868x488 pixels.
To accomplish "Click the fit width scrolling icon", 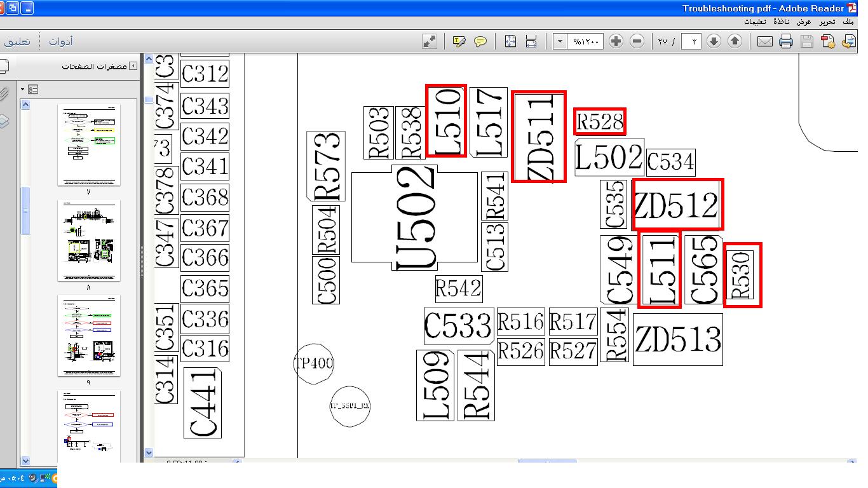I will pyautogui.click(x=531, y=41).
